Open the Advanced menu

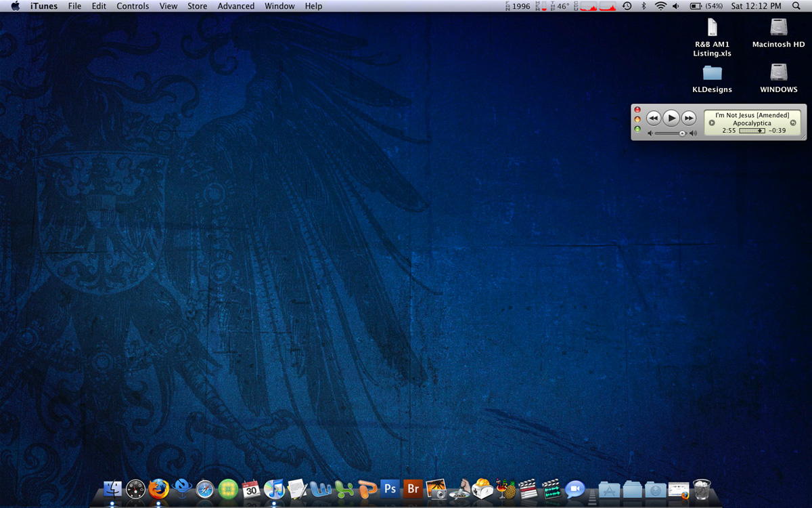click(x=235, y=6)
